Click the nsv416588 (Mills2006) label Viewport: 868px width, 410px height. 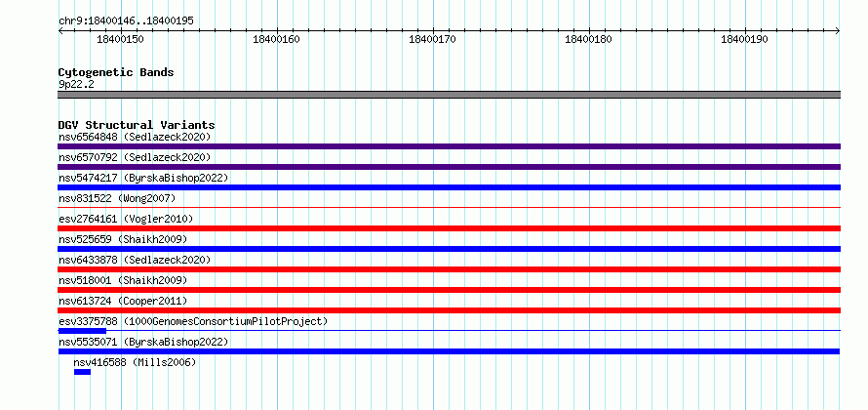[135, 362]
